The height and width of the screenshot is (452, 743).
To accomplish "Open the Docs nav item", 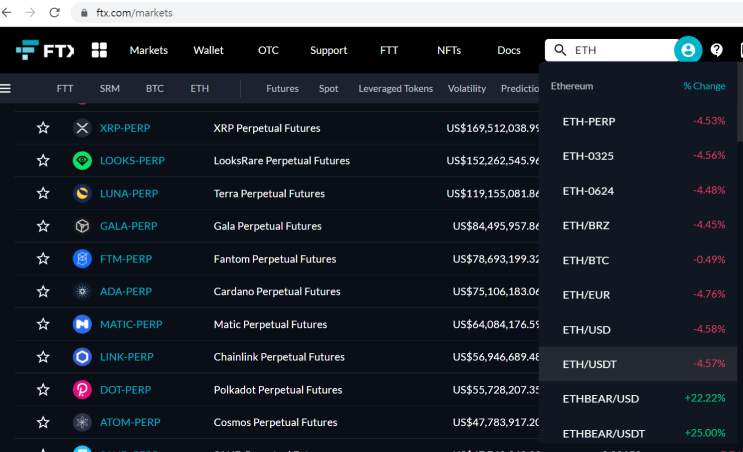I will pos(509,50).
